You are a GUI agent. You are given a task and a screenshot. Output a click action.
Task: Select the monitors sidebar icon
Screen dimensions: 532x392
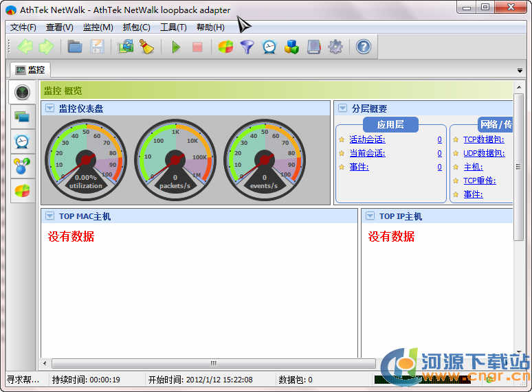pyautogui.click(x=23, y=117)
